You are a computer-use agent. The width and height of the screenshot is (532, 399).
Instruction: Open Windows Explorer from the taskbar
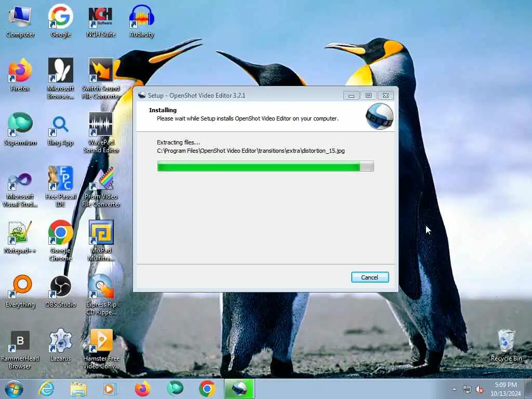(x=78, y=389)
